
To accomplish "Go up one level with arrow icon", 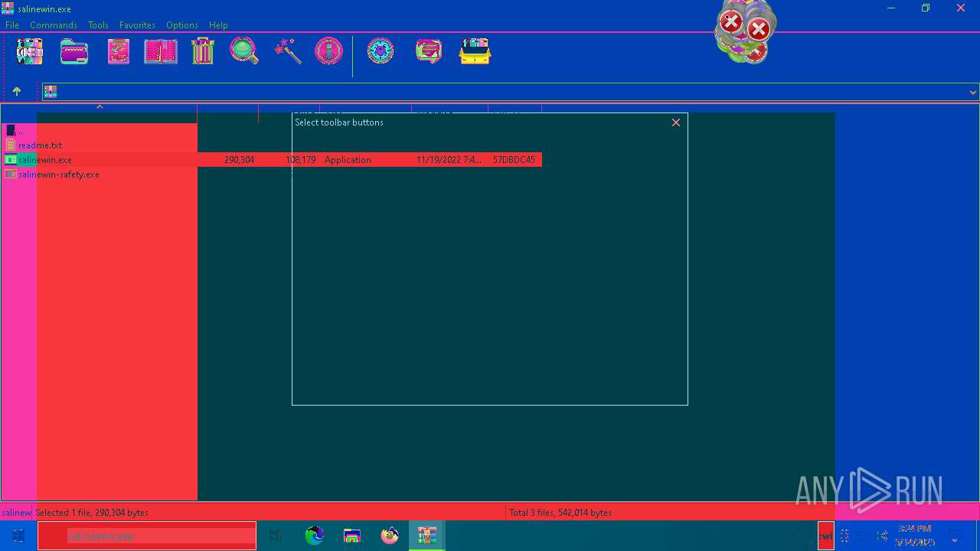I will 16,92.
